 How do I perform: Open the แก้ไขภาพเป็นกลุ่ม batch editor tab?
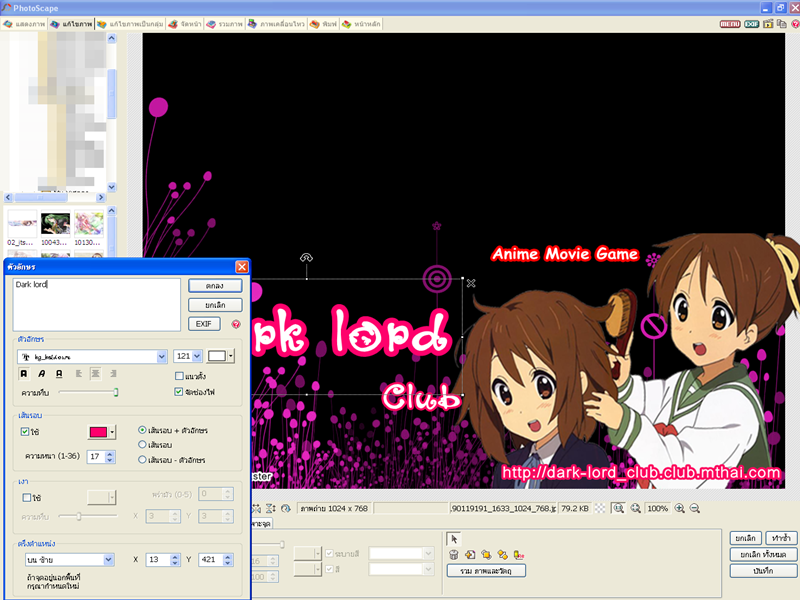[130, 24]
